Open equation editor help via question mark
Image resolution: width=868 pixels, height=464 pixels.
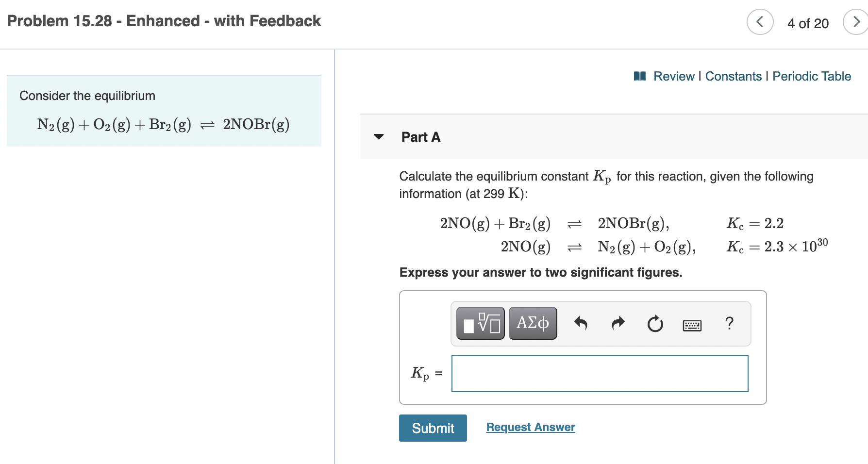[729, 323]
